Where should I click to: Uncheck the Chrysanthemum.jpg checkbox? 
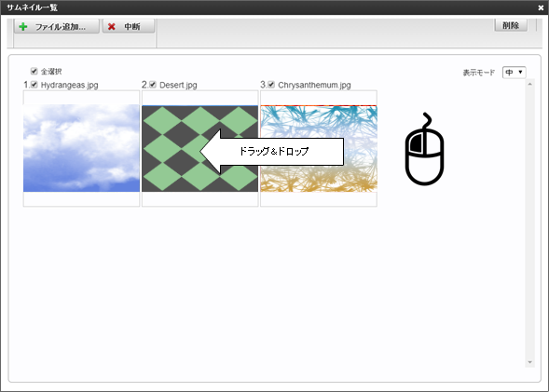pos(271,85)
